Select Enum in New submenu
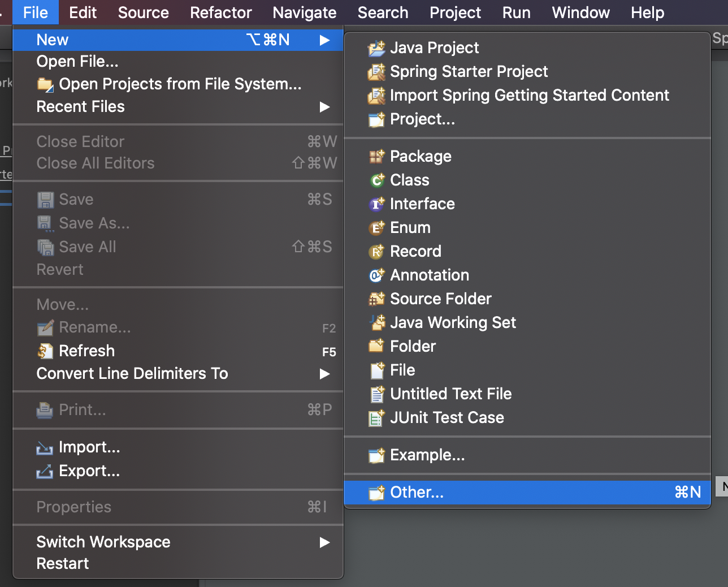The image size is (728, 587). coord(410,228)
